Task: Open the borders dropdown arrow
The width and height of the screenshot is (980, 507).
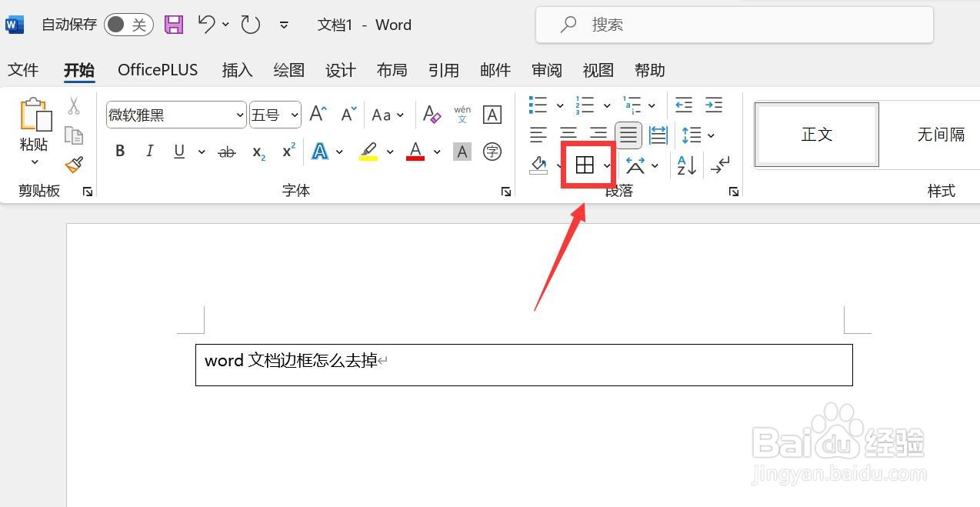Action: click(605, 165)
